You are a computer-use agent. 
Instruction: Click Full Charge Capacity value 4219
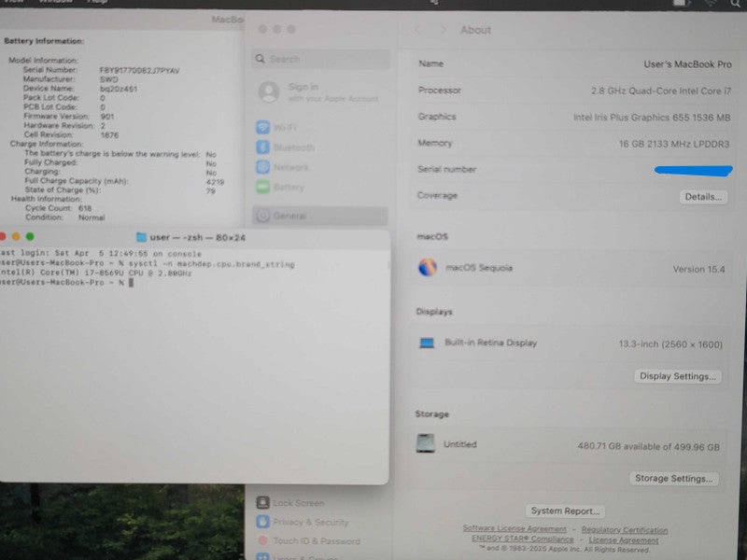[x=215, y=181]
